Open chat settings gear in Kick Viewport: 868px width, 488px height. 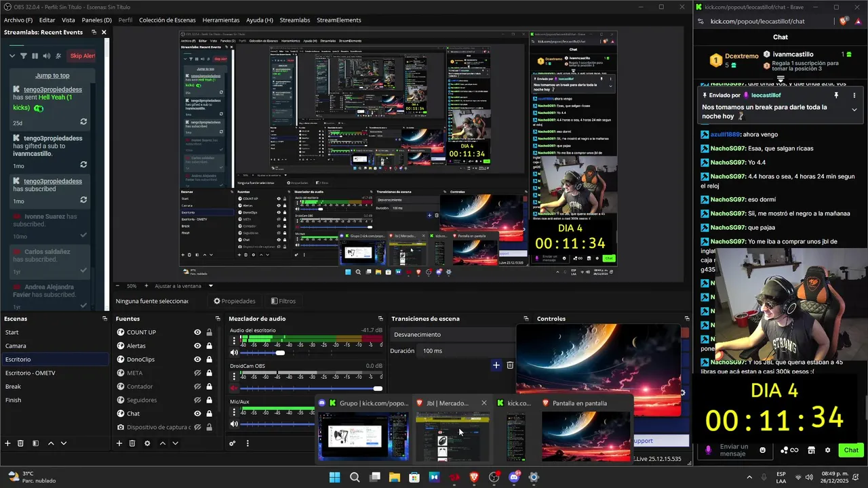[x=827, y=450]
